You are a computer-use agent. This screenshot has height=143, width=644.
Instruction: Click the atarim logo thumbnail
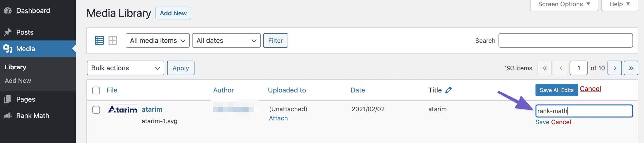[123, 109]
